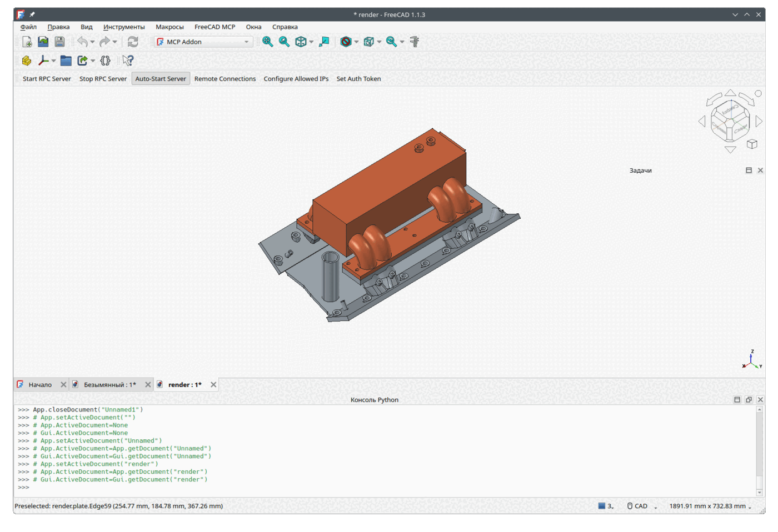Open the MCP Addon workbench selector
Screen dimensions: 778x532
click(x=203, y=42)
